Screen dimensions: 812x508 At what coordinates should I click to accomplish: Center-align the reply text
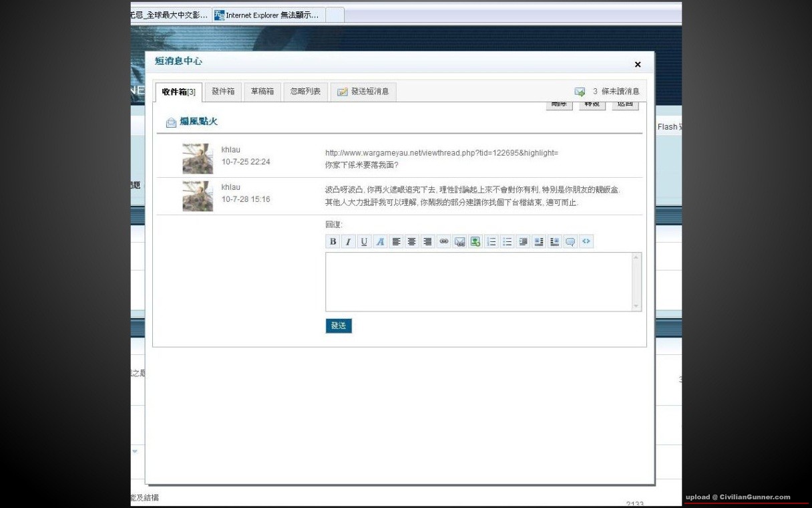412,242
